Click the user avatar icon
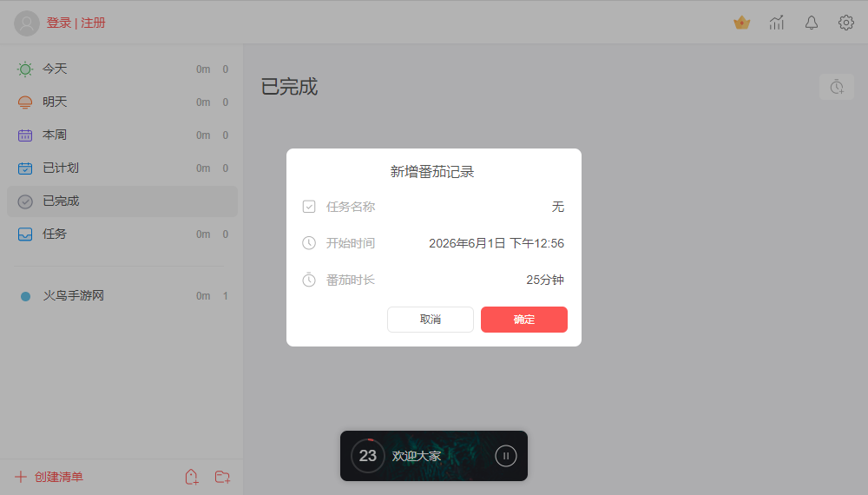The image size is (868, 495). [27, 23]
